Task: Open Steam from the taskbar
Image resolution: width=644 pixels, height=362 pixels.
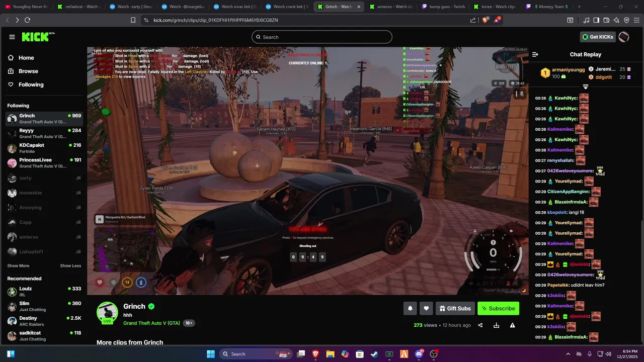Action: coord(374,354)
